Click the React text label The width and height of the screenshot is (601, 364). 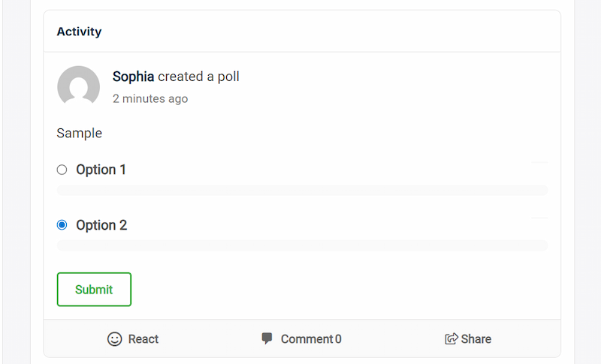click(143, 339)
